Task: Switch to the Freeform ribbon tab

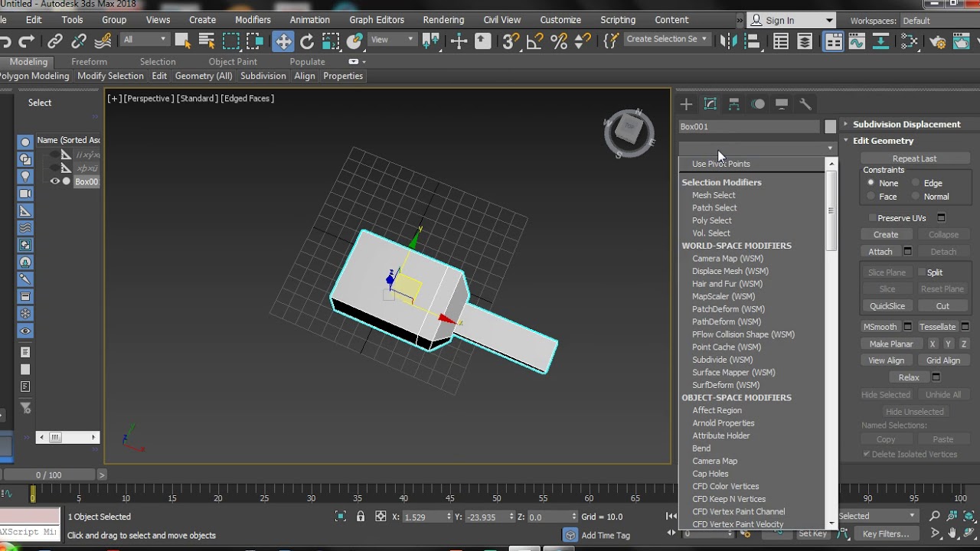Action: coord(89,61)
